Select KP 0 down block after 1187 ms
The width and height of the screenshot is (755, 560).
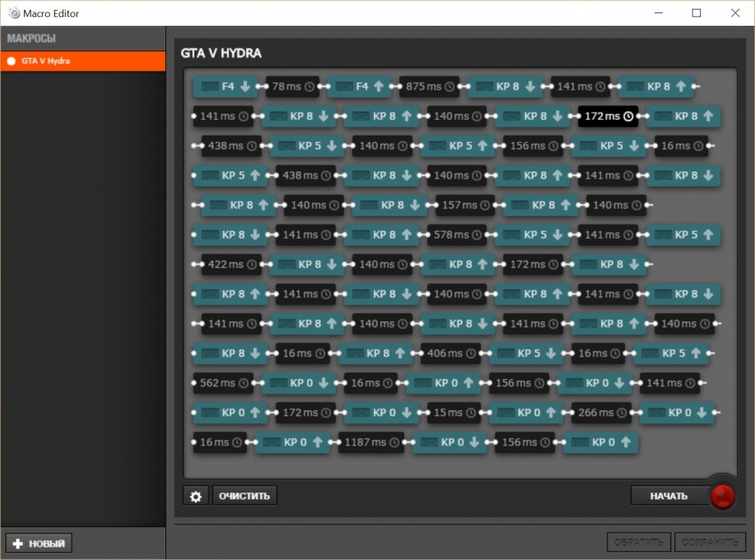click(x=449, y=442)
